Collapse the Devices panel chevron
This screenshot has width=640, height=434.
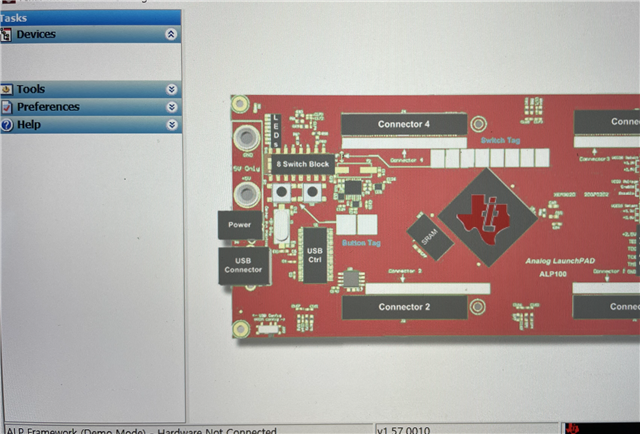coord(171,34)
